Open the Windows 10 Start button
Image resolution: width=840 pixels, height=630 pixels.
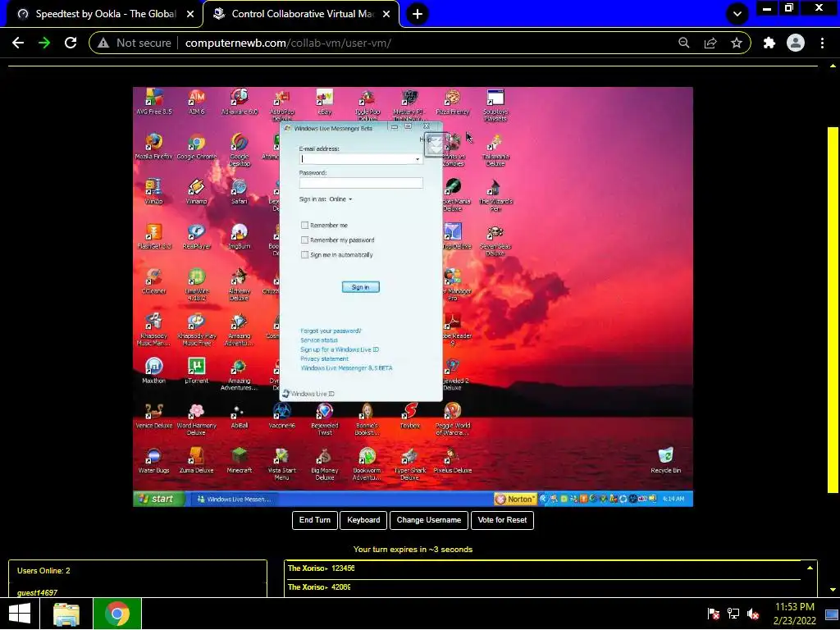[x=20, y=614]
